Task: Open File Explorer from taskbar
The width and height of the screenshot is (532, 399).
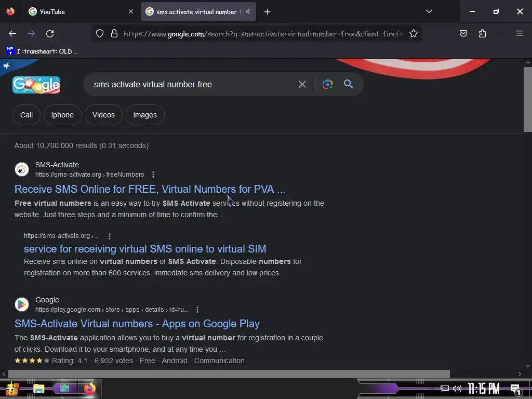Action: [38, 389]
